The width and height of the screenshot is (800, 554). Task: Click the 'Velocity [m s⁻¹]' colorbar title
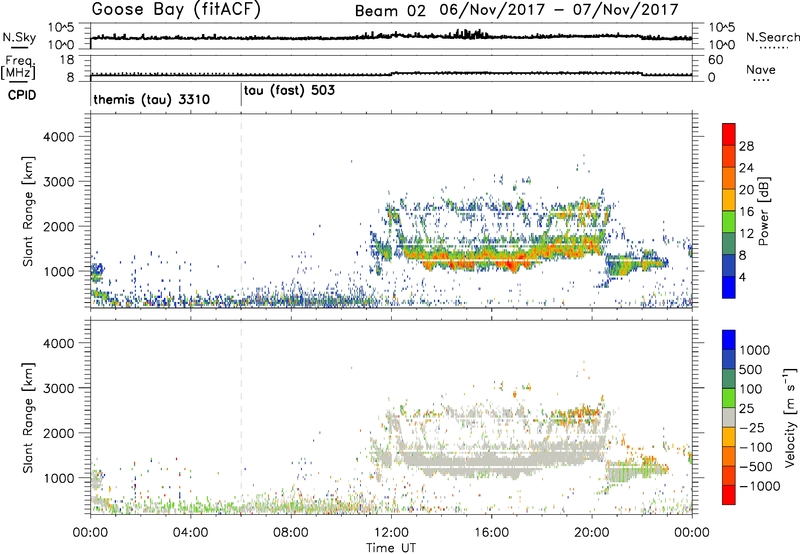(790, 417)
